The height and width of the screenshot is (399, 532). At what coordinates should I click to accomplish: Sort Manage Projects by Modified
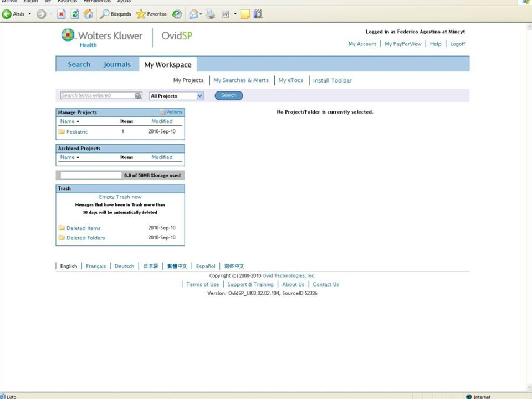(x=162, y=121)
